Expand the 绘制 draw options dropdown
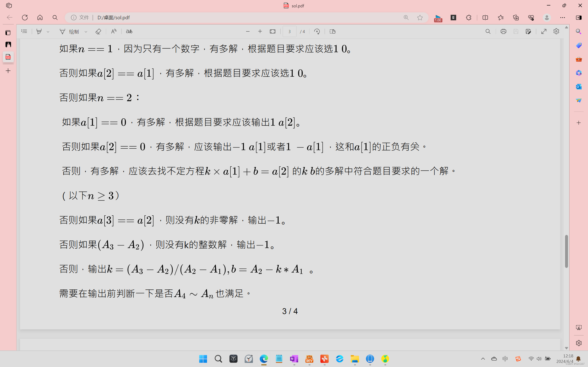This screenshot has width=588, height=367. pos(86,32)
